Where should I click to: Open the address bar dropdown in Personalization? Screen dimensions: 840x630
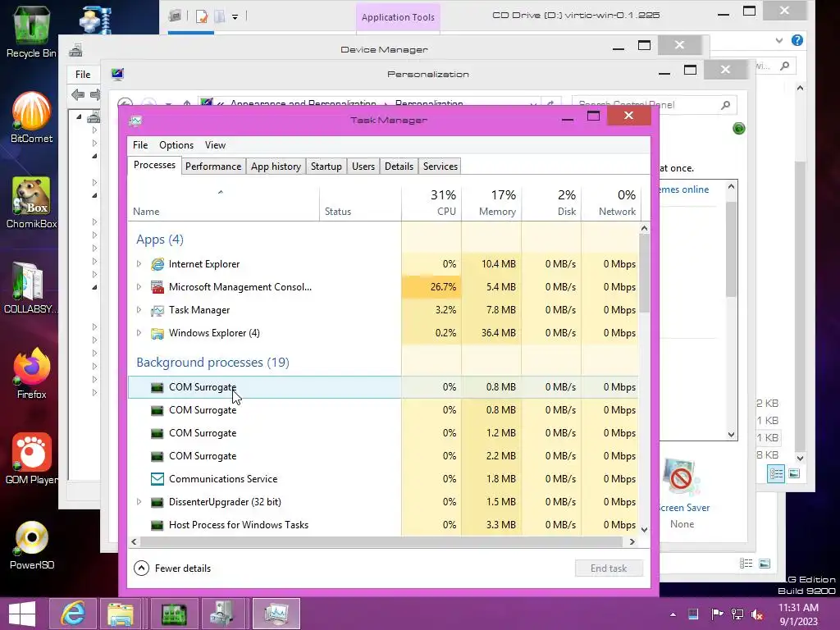point(533,104)
